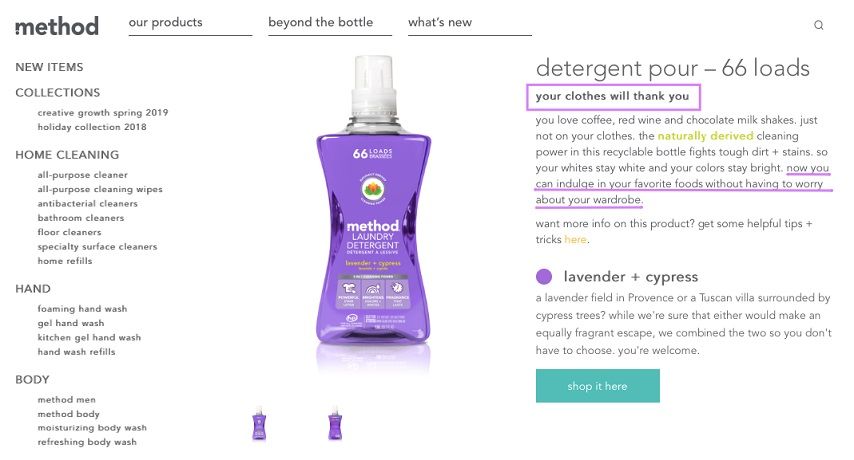Select the all-purpose cleaner category
The image size is (854, 460).
click(83, 175)
